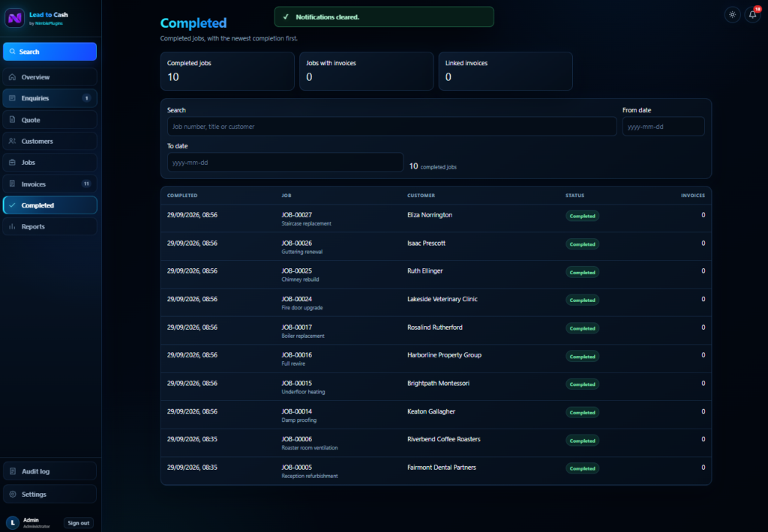Viewport: 768px width, 532px height.
Task: Click the COMPLETED column header
Action: pyautogui.click(x=182, y=196)
